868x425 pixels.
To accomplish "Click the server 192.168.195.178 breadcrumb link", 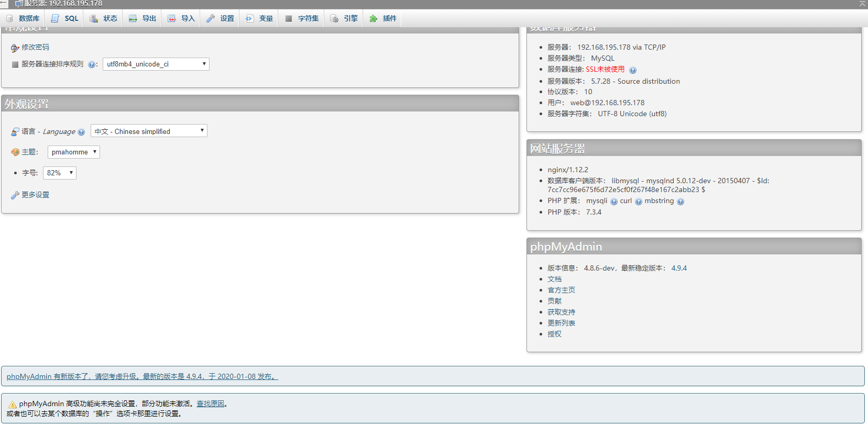I will [x=63, y=4].
